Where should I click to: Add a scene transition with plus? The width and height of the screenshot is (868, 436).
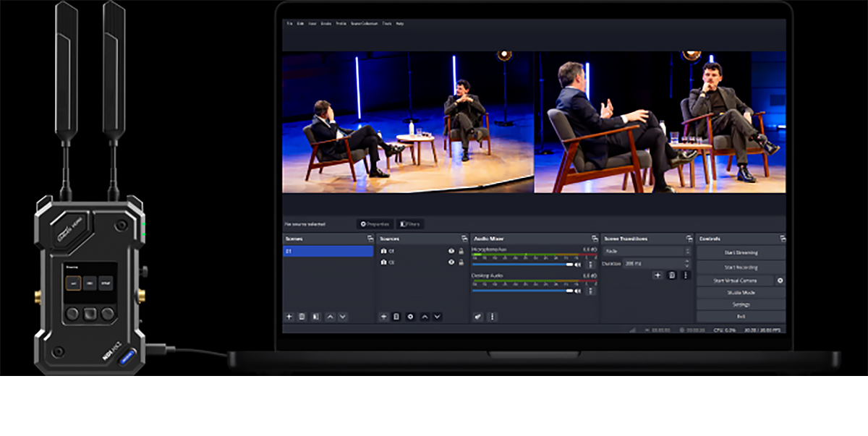pos(658,275)
